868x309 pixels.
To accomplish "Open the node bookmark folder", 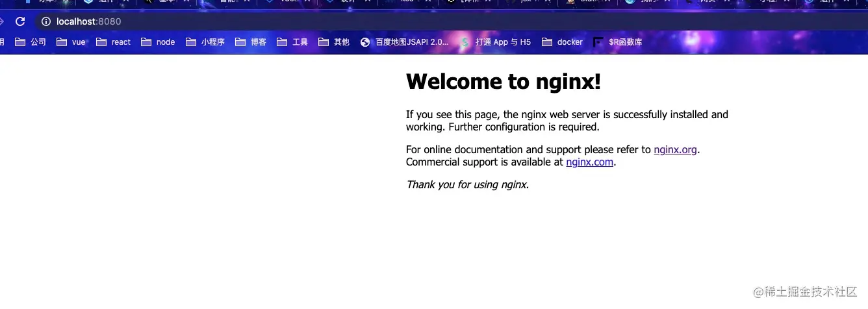I will point(158,42).
